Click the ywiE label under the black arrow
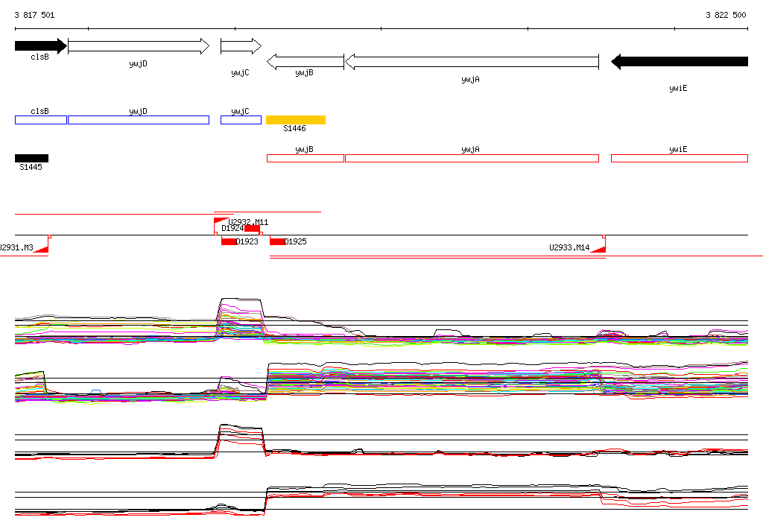This screenshot has width=763, height=532. [x=678, y=88]
